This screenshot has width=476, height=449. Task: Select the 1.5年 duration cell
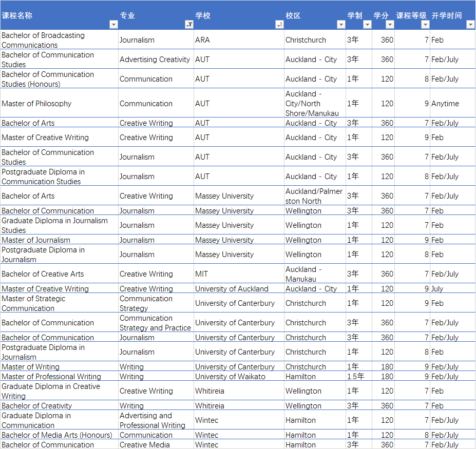[x=359, y=377]
